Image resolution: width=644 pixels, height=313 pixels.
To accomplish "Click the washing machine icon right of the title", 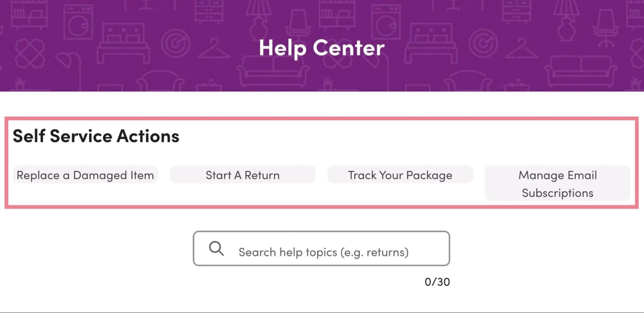I will pyautogui.click(x=386, y=22).
